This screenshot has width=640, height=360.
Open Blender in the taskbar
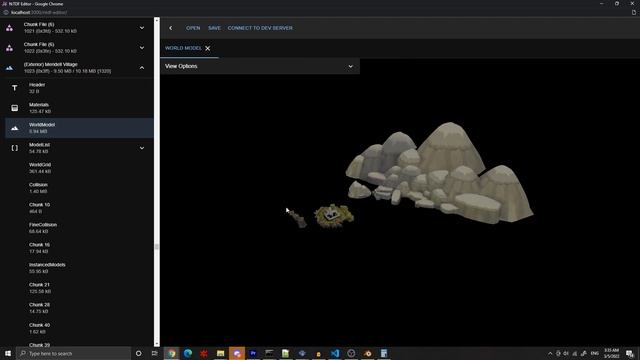[x=368, y=353]
